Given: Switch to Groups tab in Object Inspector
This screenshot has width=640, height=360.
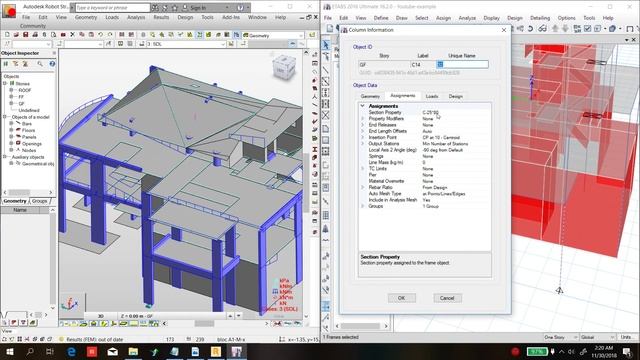Looking at the screenshot, I should click(40, 201).
